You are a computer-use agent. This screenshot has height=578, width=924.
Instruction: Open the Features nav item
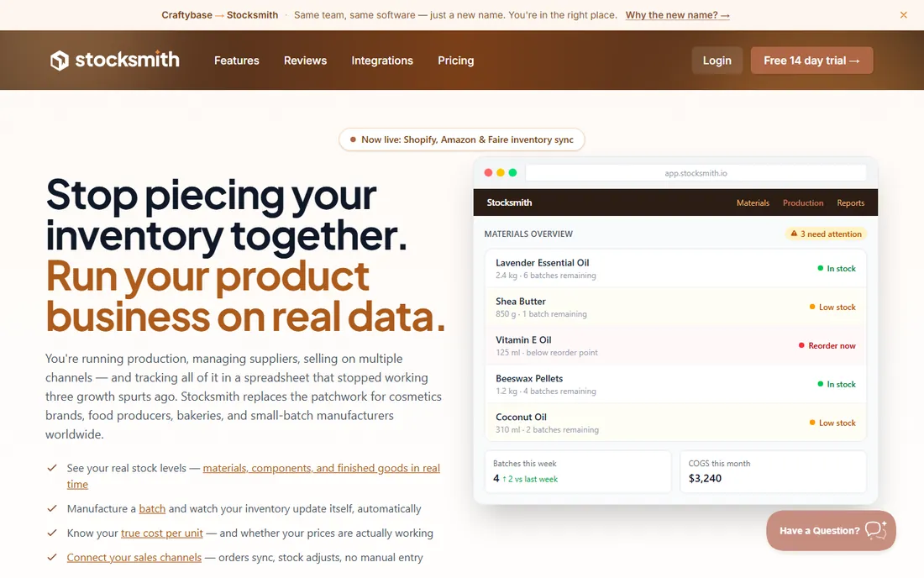click(x=236, y=60)
